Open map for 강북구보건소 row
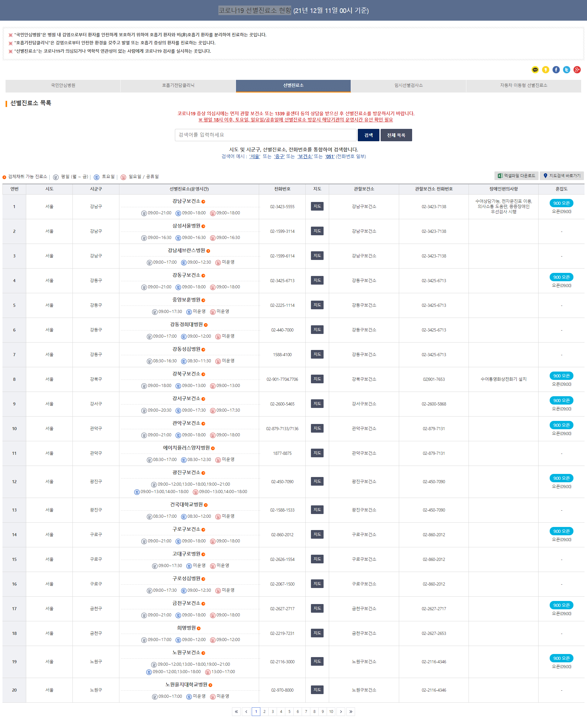This screenshot has height=728, width=587. 317,379
